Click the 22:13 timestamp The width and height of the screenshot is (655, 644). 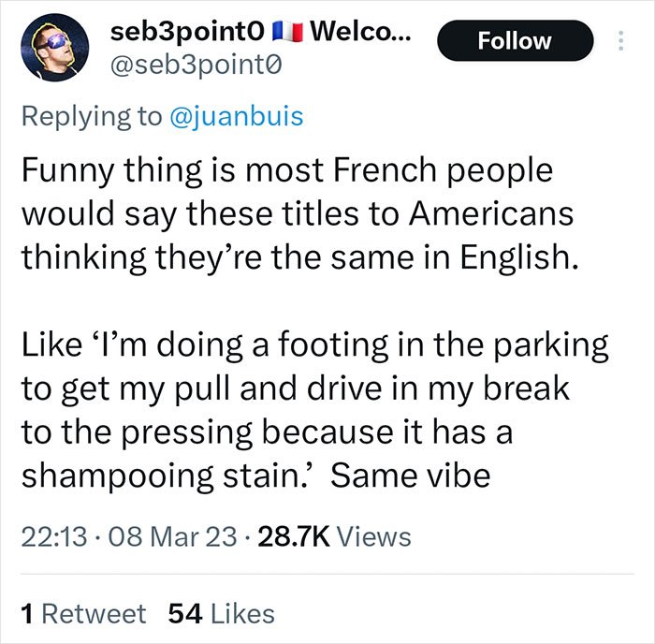coord(54,536)
